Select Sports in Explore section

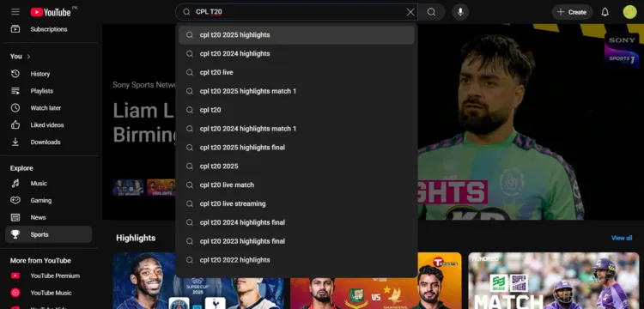point(48,234)
